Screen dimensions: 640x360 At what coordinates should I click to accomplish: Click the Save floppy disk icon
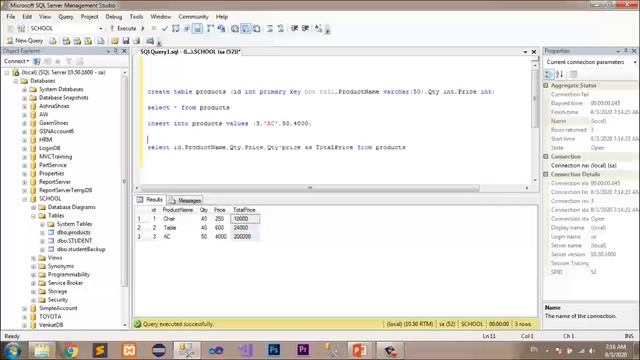pyautogui.click(x=126, y=41)
